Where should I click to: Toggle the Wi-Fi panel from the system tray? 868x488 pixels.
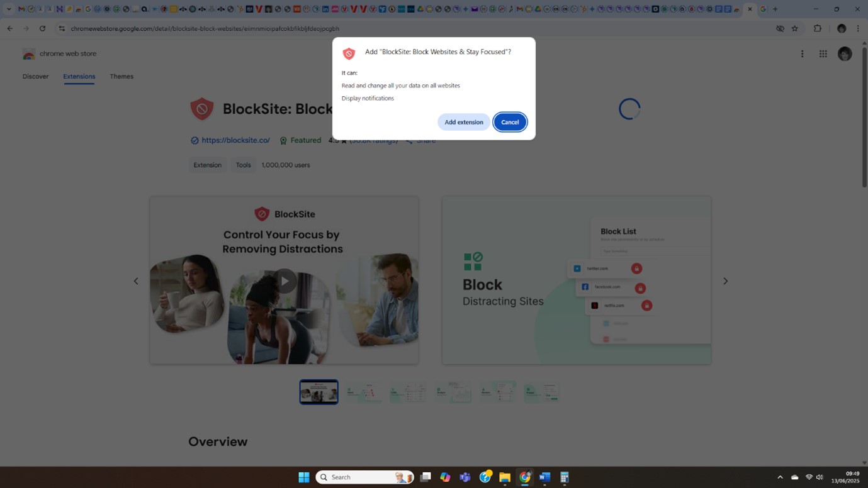point(809,477)
